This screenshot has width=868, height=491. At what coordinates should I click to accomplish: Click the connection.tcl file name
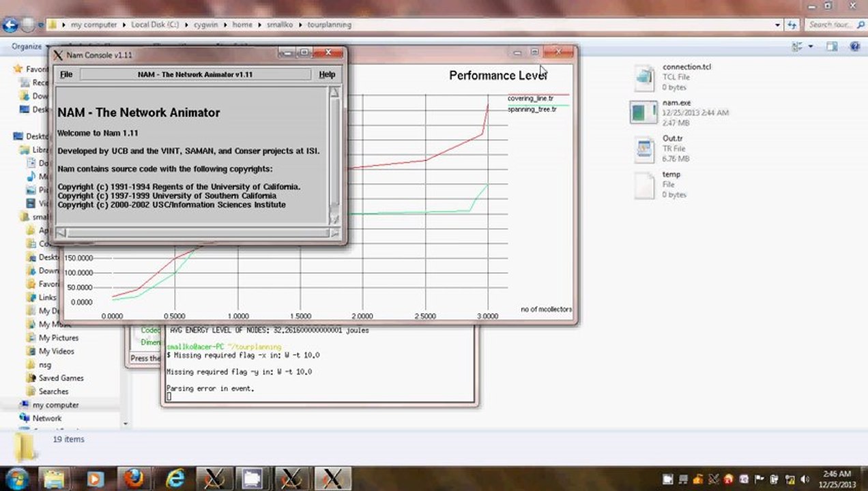[x=686, y=67]
